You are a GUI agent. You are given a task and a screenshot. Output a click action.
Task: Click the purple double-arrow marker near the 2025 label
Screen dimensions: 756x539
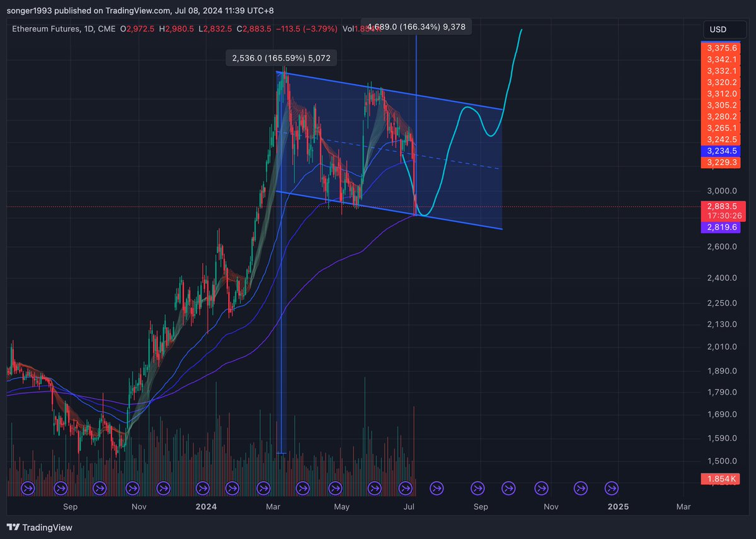pos(610,487)
